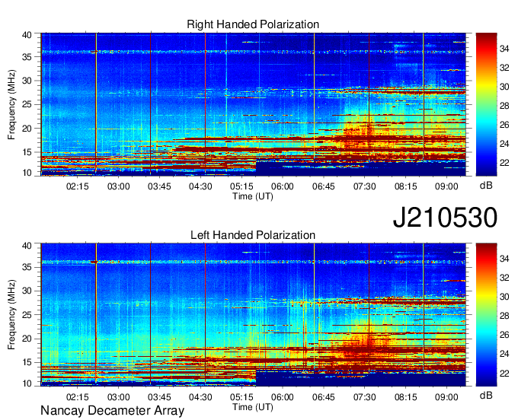Click "09:00" time tick on Left Handed plot
Viewport: 518px width, 420px height.
(446, 396)
